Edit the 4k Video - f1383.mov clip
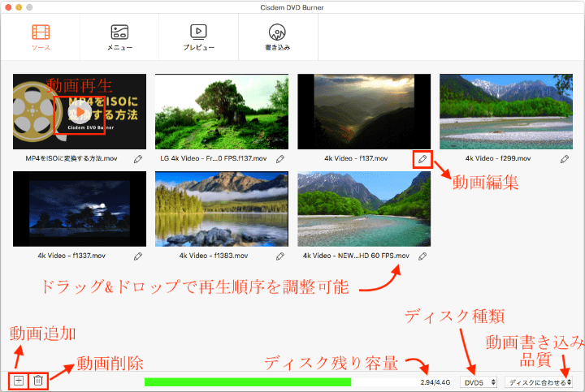This screenshot has width=585, height=392. point(280,256)
